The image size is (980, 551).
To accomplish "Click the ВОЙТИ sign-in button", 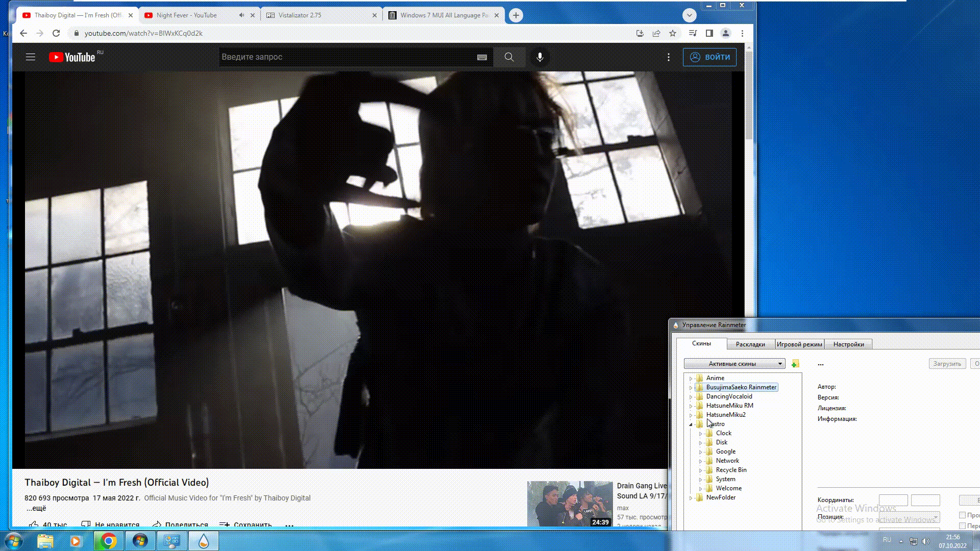I will click(709, 57).
